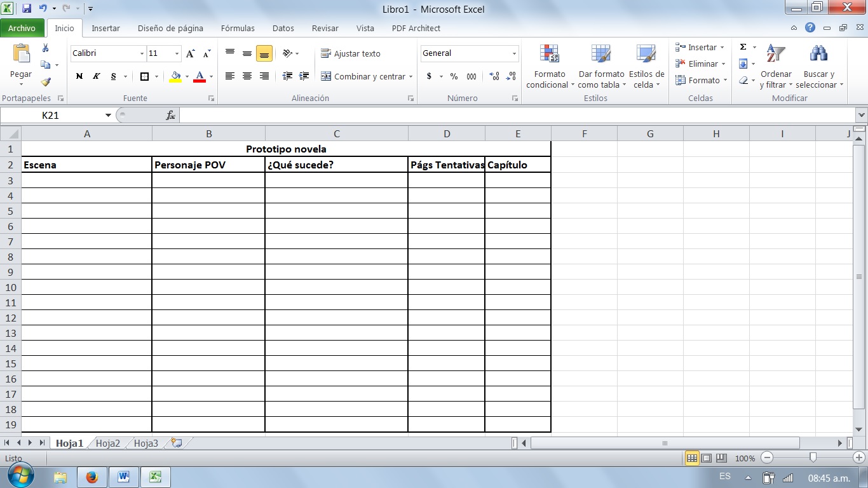Expand the Name Box dropdown arrow

click(108, 115)
